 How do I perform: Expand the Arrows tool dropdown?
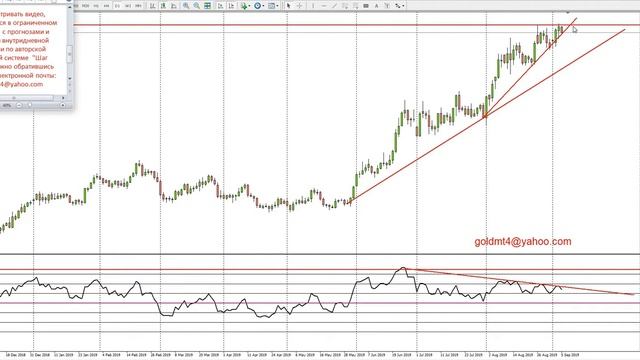tap(404, 6)
